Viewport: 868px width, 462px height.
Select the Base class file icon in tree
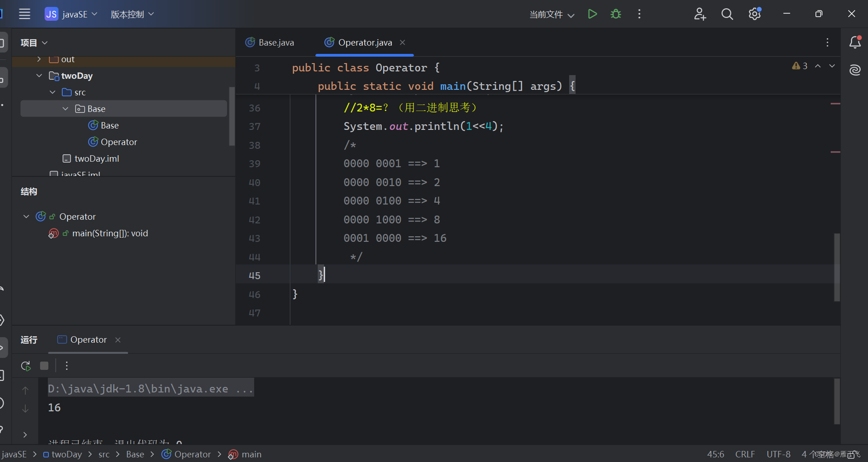point(93,125)
